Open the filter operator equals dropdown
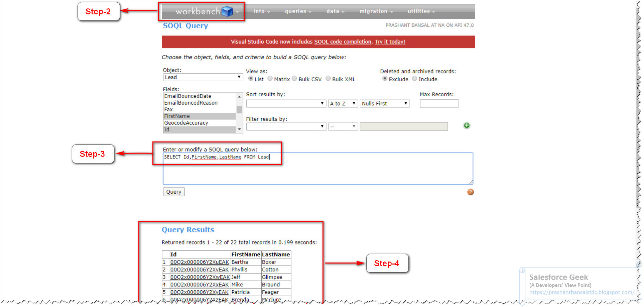The image size is (644, 307). click(x=343, y=126)
